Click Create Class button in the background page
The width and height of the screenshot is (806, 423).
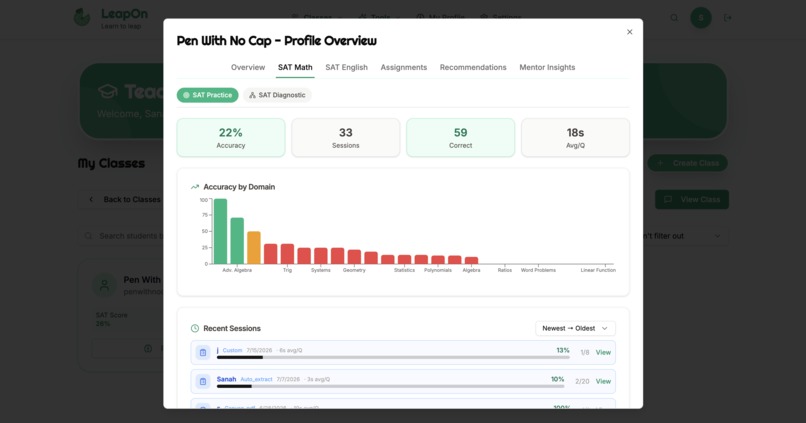pos(687,163)
